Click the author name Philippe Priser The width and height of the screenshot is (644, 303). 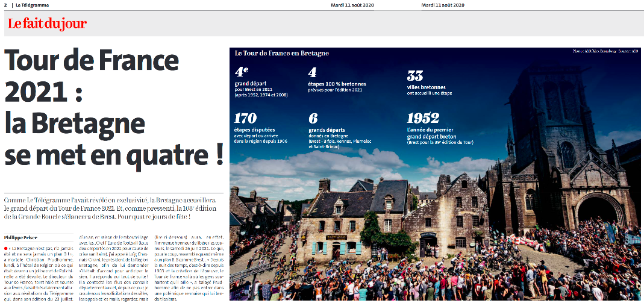pos(22,237)
